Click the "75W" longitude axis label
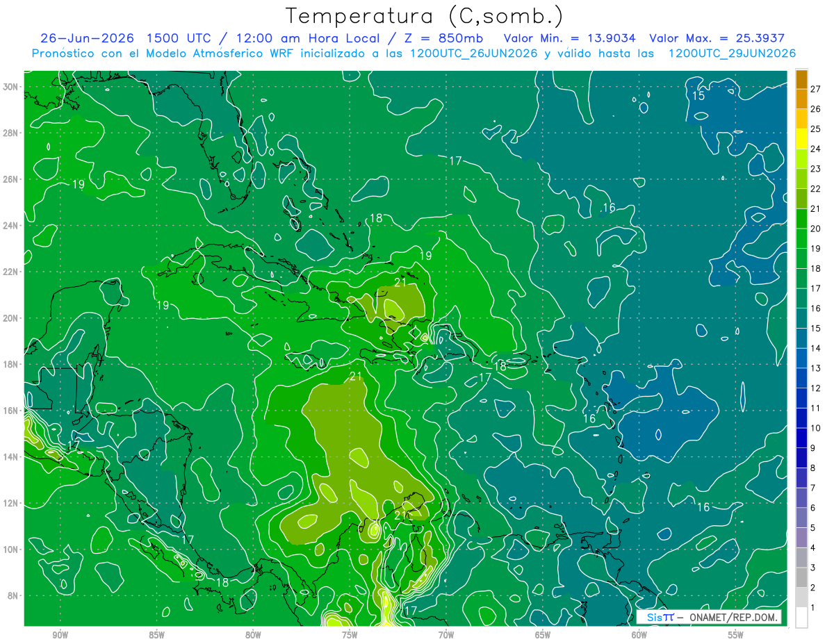The width and height of the screenshot is (834, 644). (x=350, y=635)
